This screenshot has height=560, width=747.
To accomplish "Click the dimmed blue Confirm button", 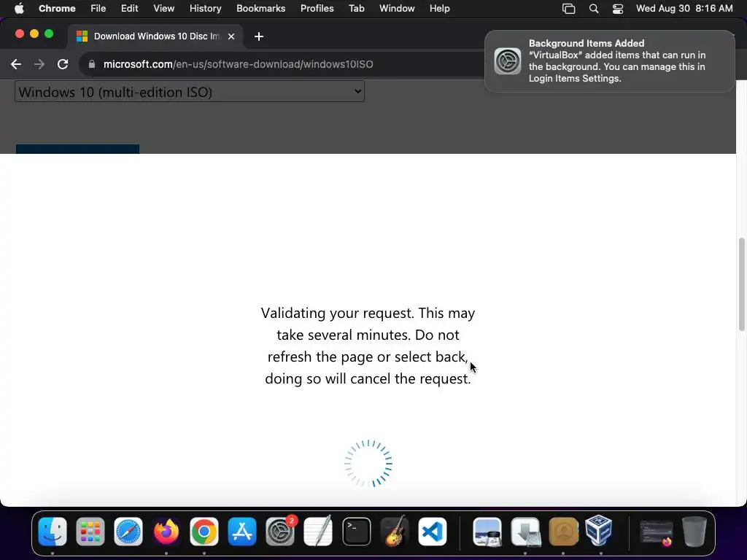I will [77, 149].
